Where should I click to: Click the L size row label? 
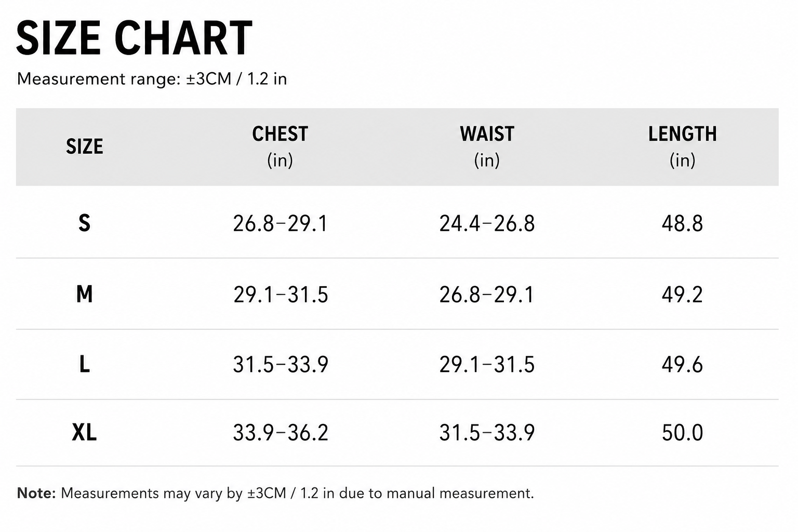pyautogui.click(x=84, y=364)
